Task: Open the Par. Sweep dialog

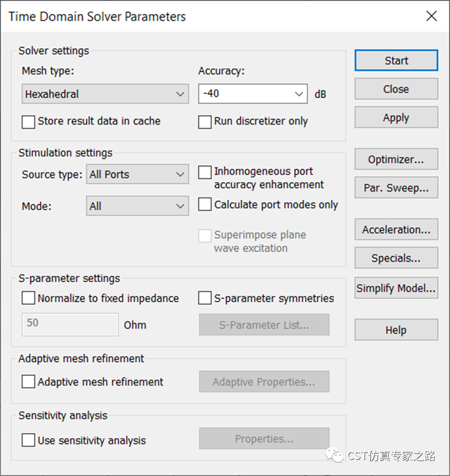Action: pyautogui.click(x=396, y=187)
